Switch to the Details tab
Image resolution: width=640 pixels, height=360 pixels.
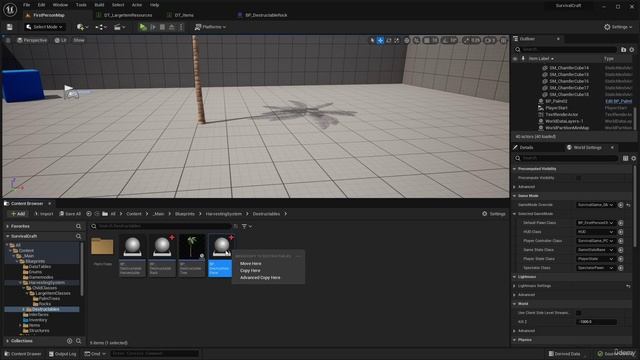coord(526,147)
